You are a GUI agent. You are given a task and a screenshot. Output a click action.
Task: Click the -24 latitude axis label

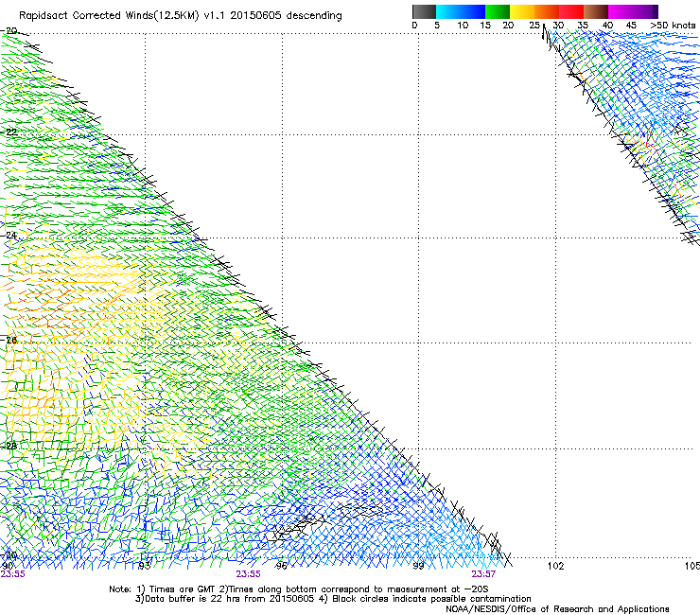[9, 235]
